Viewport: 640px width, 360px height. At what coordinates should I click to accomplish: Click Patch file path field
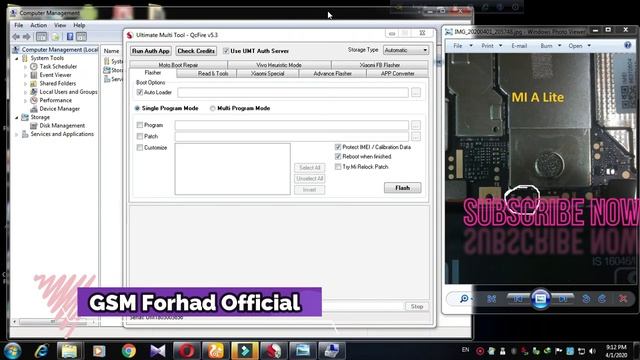(291, 136)
